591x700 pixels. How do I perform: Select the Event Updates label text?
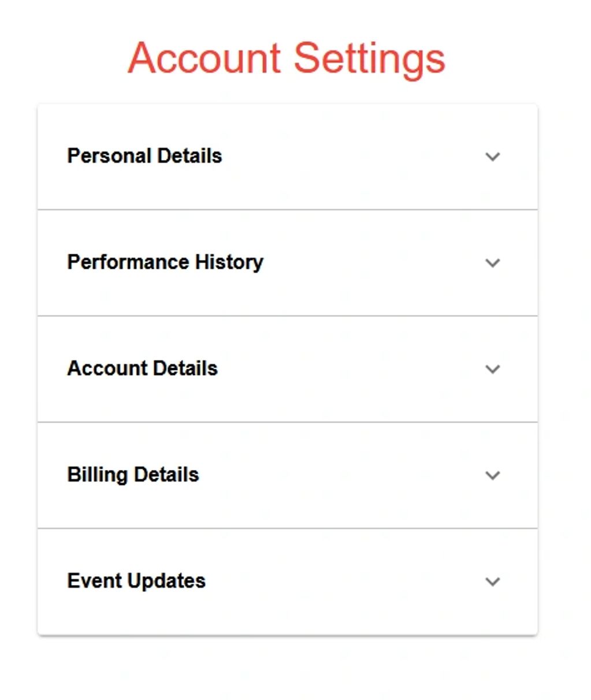(x=136, y=581)
